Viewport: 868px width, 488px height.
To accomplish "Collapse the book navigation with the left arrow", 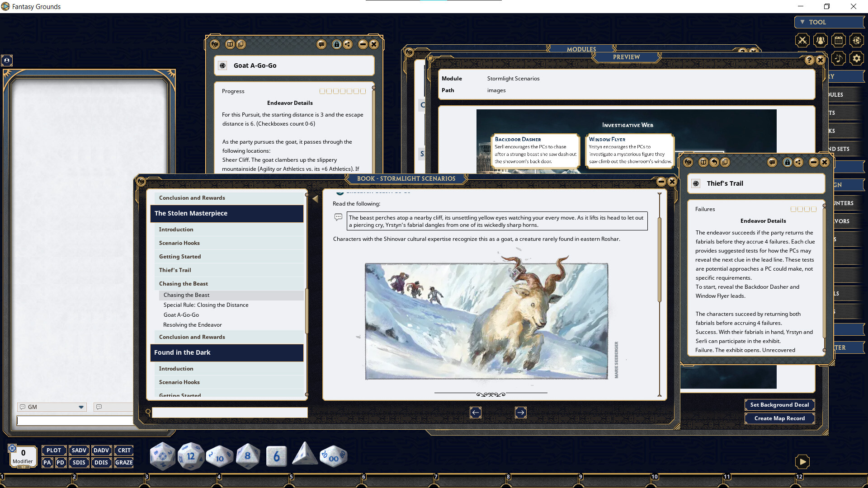I will click(315, 198).
